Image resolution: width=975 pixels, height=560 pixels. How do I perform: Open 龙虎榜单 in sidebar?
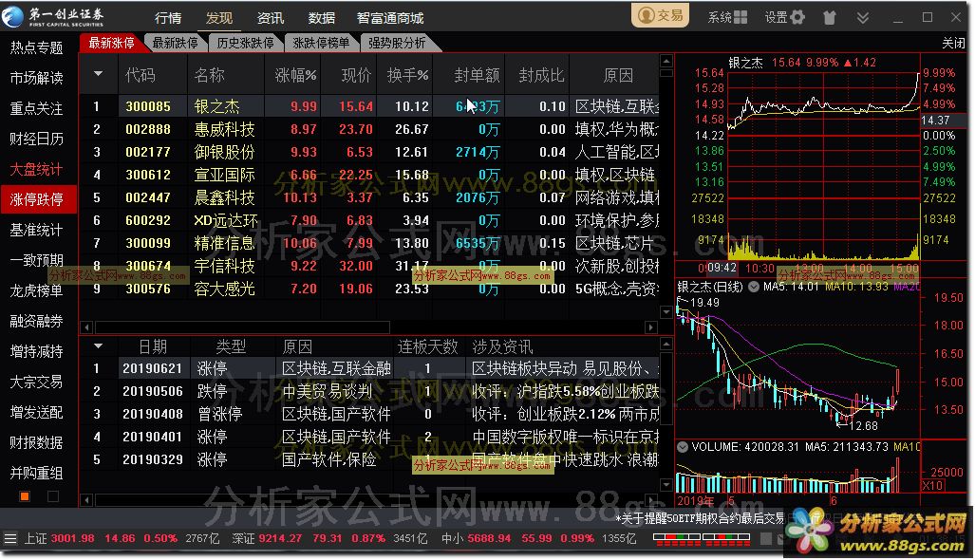coord(36,290)
